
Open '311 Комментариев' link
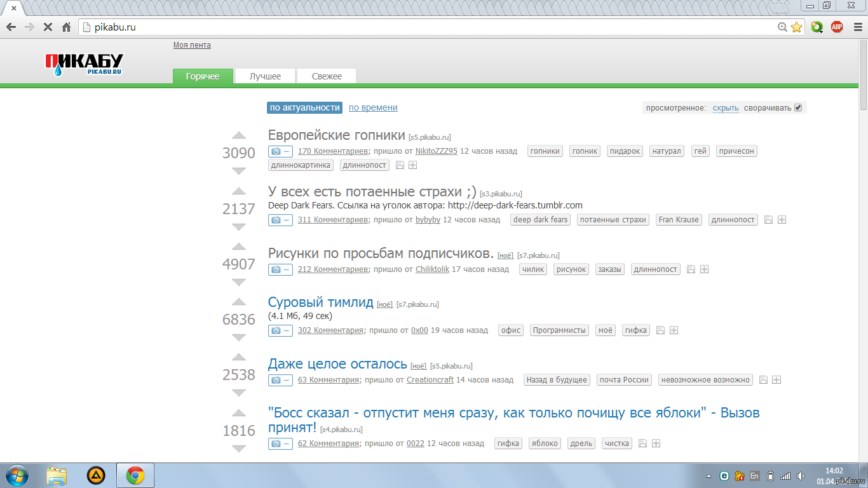332,220
